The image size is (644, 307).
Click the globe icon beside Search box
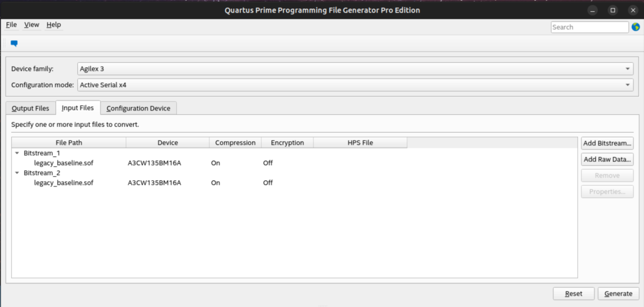click(x=635, y=27)
